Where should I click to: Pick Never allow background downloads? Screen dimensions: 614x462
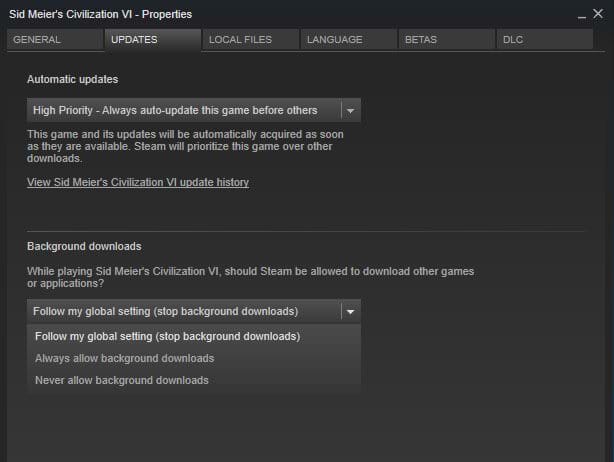click(122, 380)
